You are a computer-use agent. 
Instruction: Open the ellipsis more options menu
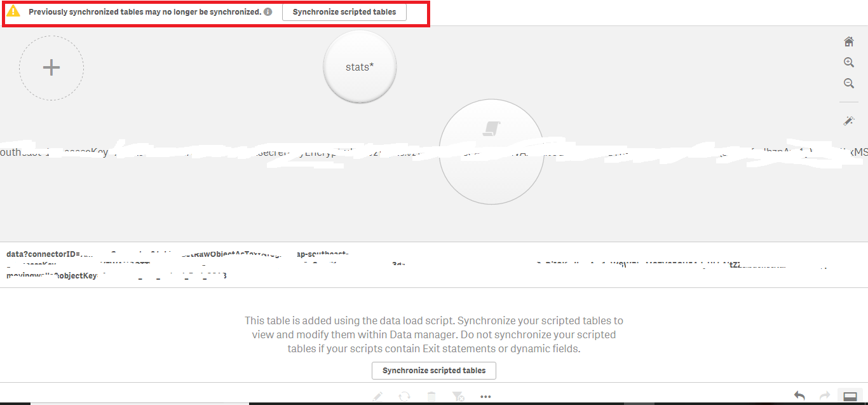tap(485, 396)
